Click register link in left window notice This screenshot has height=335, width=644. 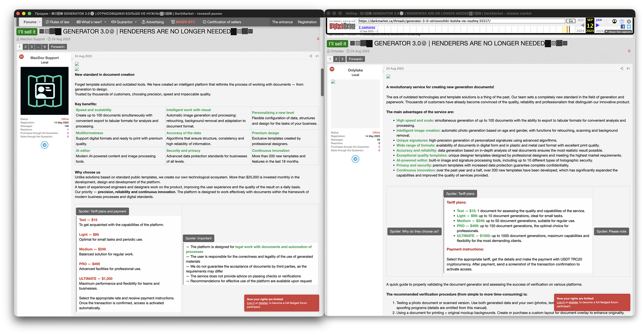coord(263,303)
